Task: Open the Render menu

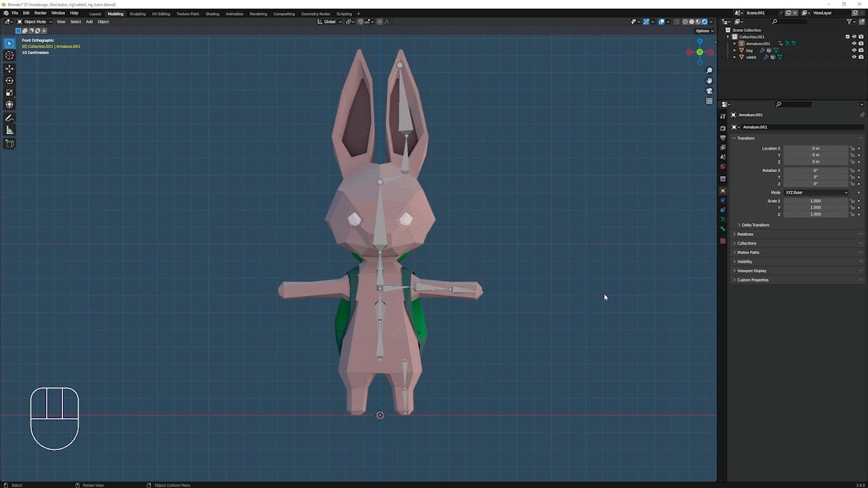Action: coord(41,13)
